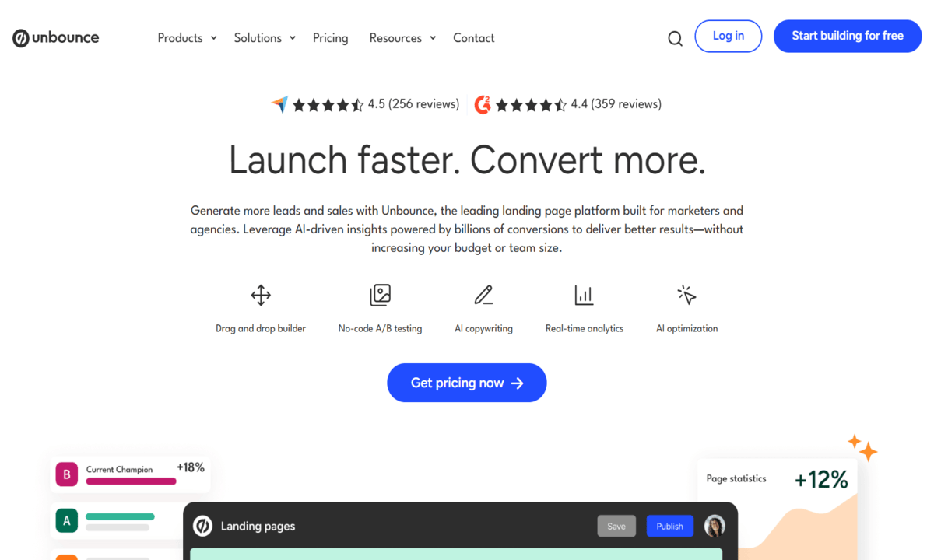Click the Unbounce logo
Viewport: 934px width, 560px height.
tap(56, 37)
